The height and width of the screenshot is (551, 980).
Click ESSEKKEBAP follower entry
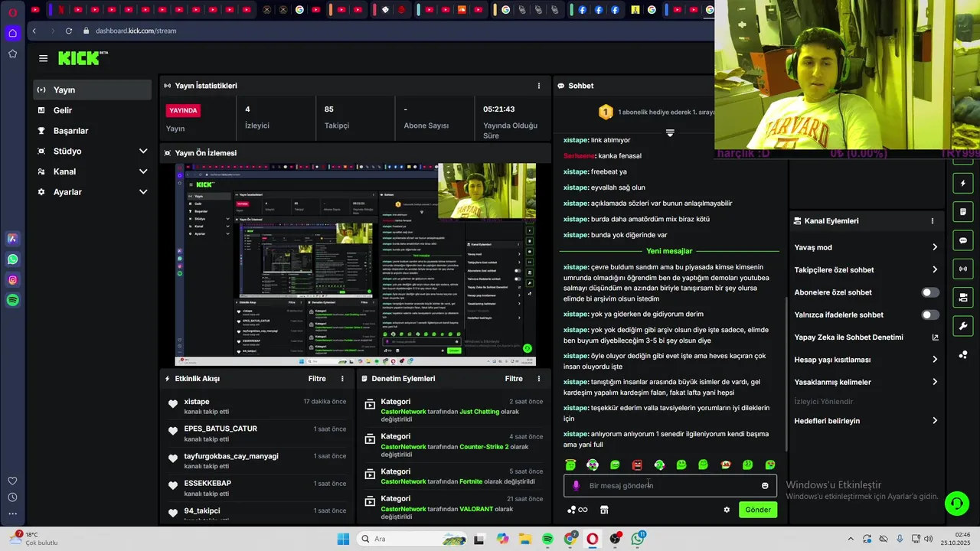click(207, 484)
